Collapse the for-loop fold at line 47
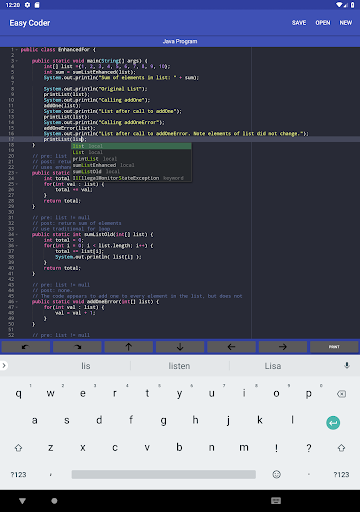The image size is (360, 512). pyautogui.click(x=17, y=307)
